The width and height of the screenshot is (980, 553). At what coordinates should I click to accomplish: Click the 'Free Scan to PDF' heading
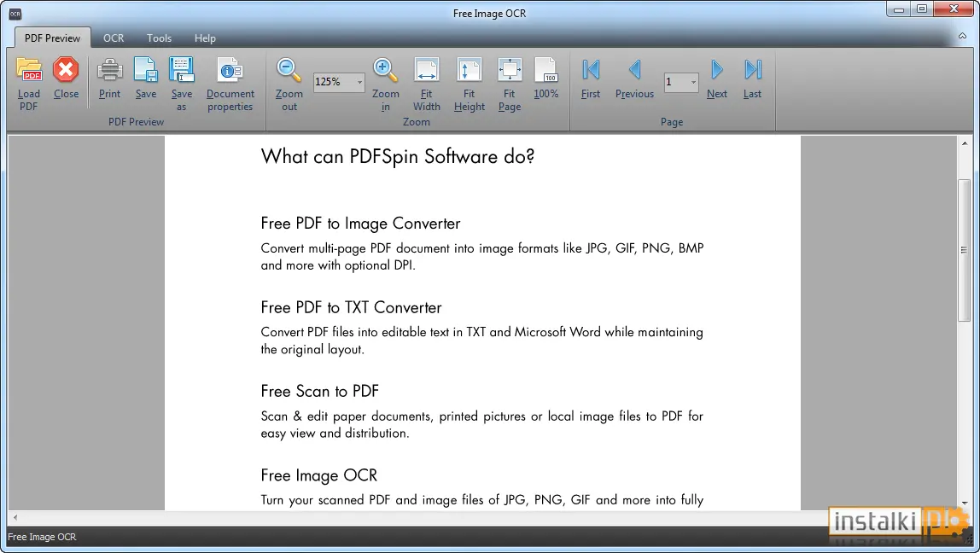(x=320, y=391)
